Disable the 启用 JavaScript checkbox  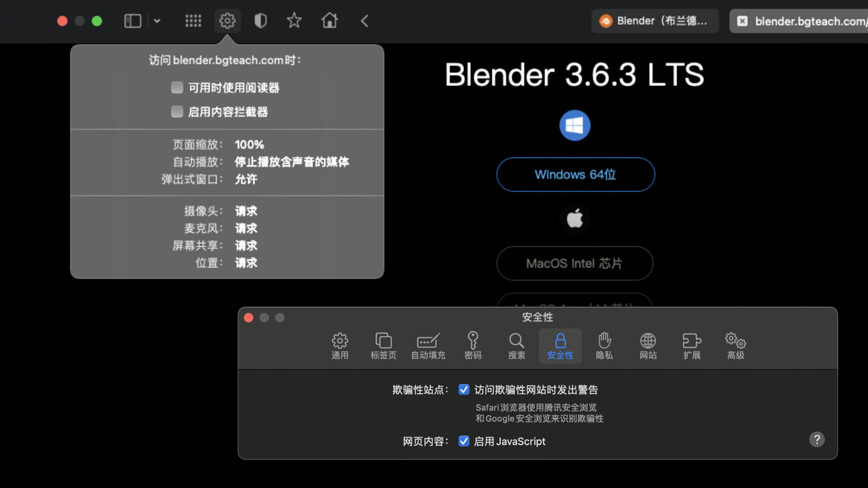464,441
